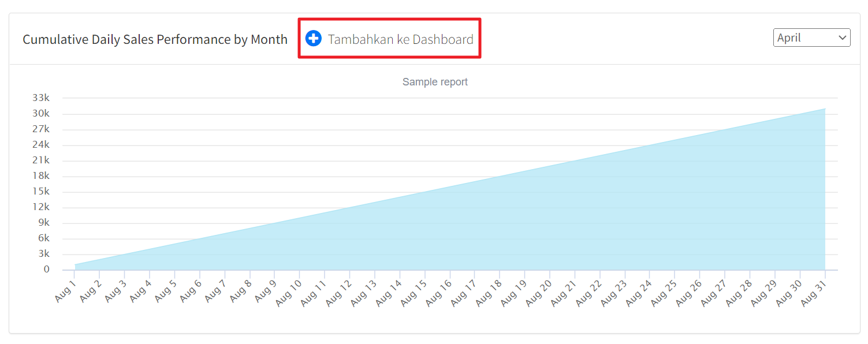
Task: Click the Aug 31 x-axis label
Action: click(813, 291)
